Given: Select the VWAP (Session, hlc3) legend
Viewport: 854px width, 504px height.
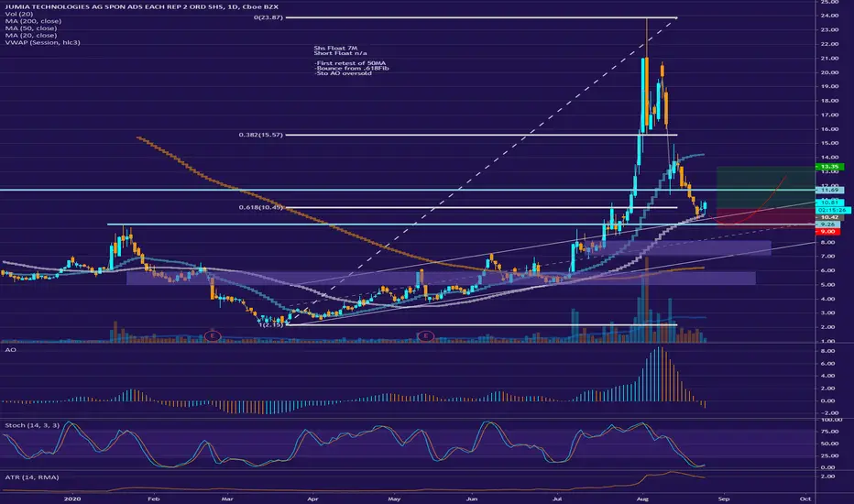Looking at the screenshot, I should click(42, 42).
